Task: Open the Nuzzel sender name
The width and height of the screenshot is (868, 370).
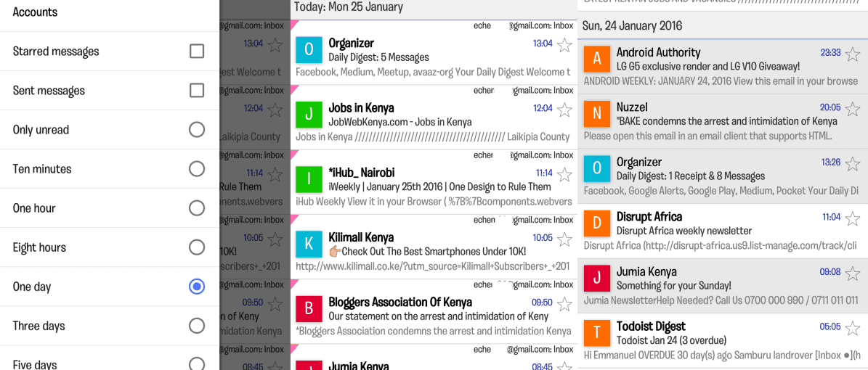Action: click(632, 107)
